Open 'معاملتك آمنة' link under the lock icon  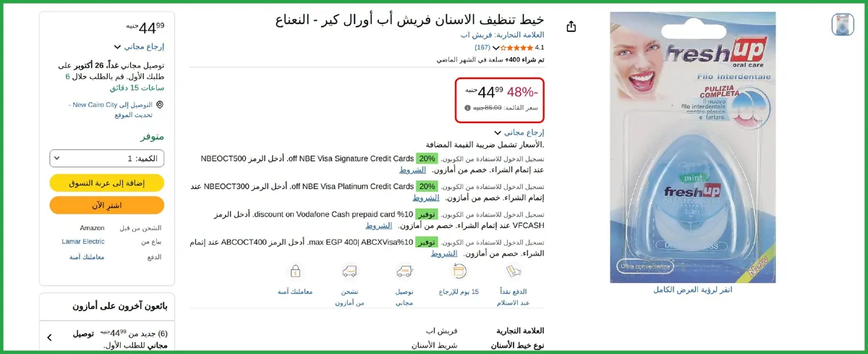(295, 292)
